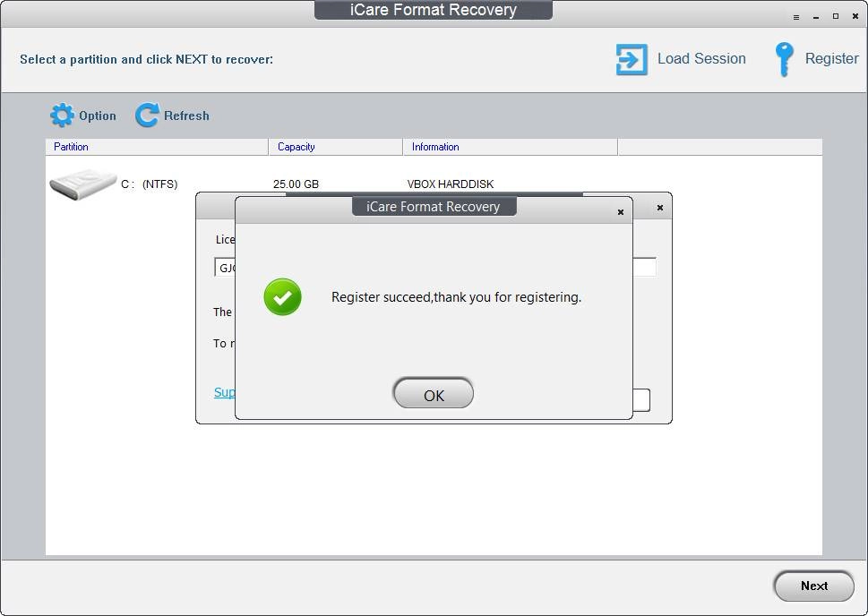
Task: Select the C: drive hard disk icon
Action: tap(82, 184)
